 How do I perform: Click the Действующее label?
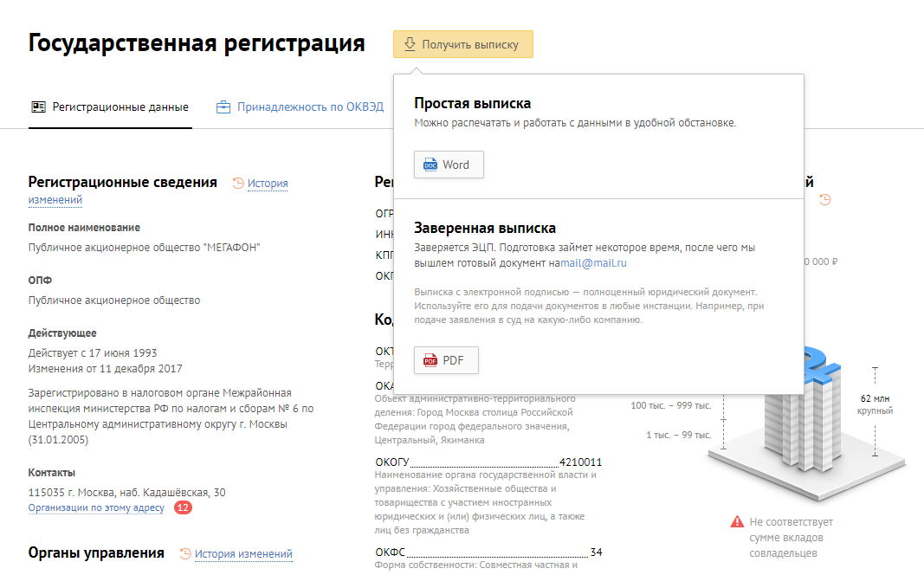tap(62, 333)
